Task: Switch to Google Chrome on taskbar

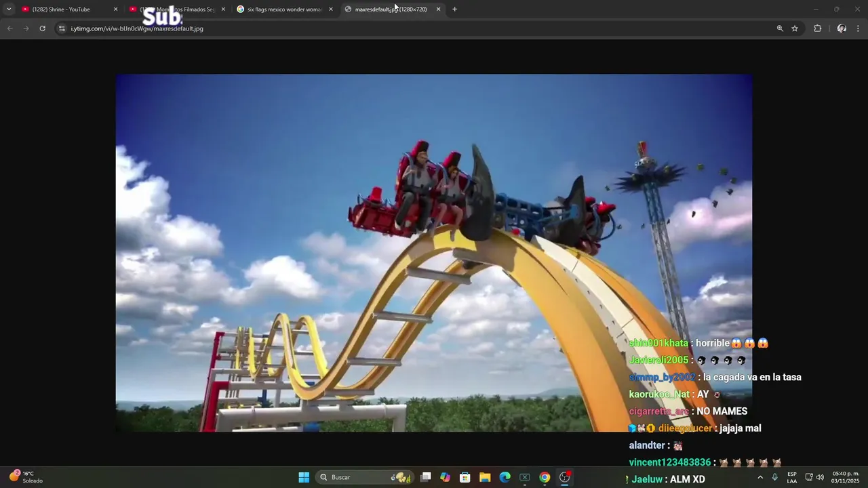Action: pyautogui.click(x=545, y=477)
